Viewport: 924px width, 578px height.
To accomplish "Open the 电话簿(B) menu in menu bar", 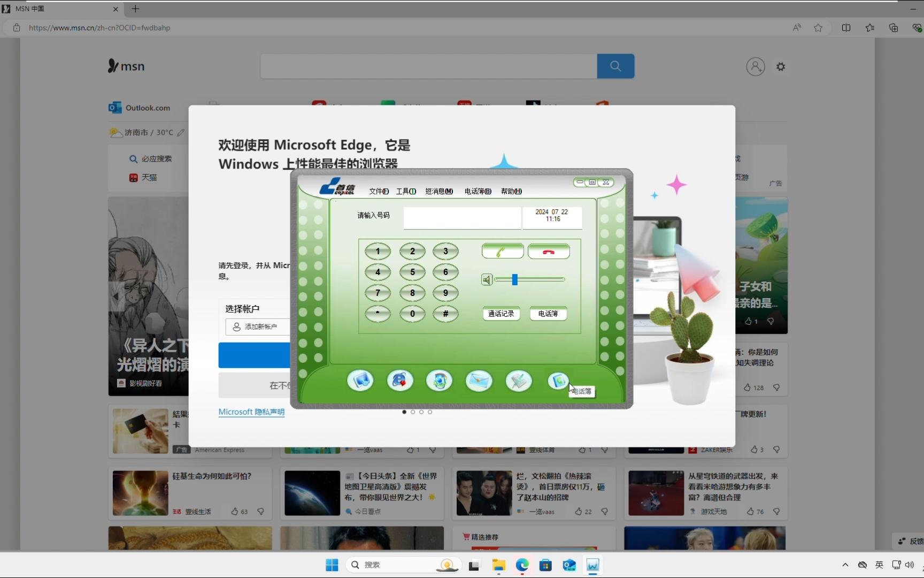I will click(x=478, y=191).
